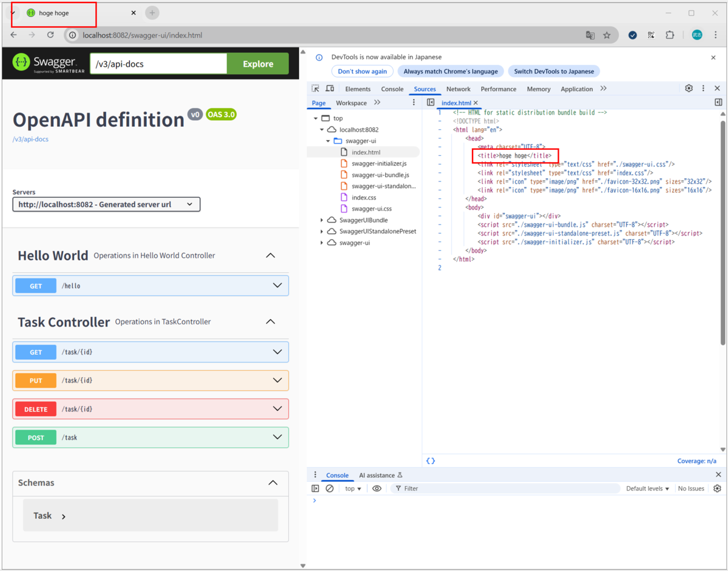Open a new browser tab
Viewport: 728px width, 571px height.
point(152,12)
